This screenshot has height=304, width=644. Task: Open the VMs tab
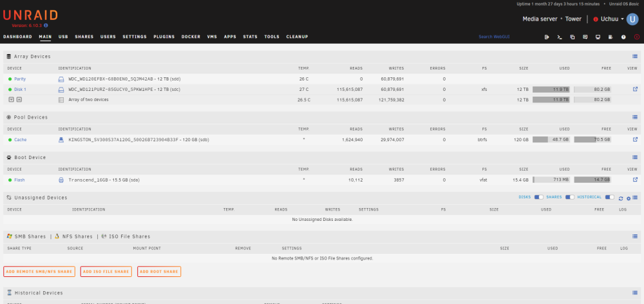pos(212,37)
